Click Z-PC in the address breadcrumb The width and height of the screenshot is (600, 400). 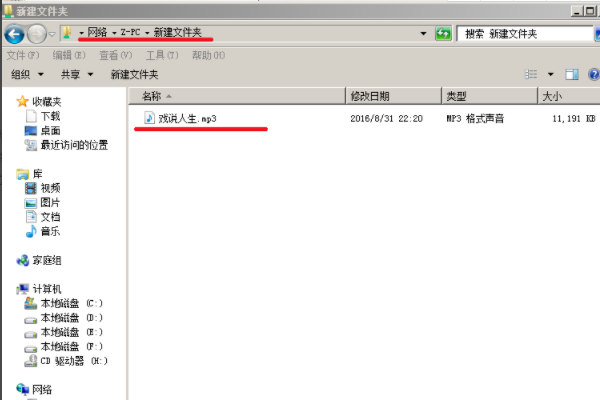coord(131,34)
